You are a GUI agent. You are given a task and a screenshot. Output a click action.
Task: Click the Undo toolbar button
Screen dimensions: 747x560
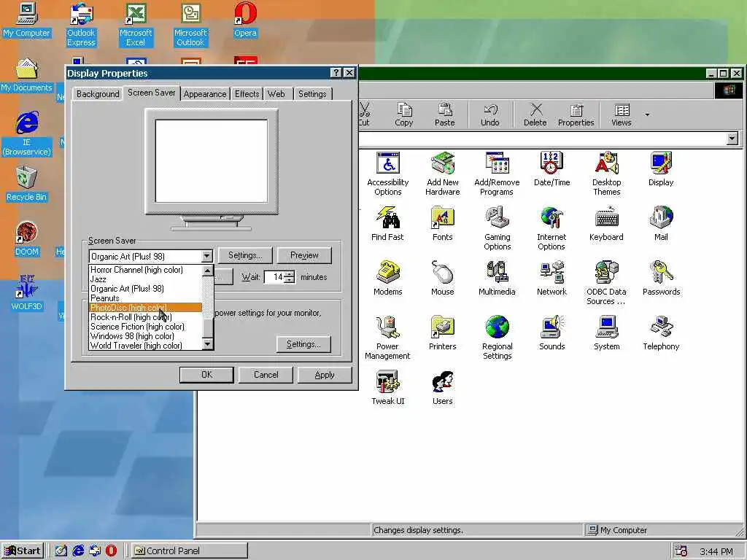(x=489, y=114)
